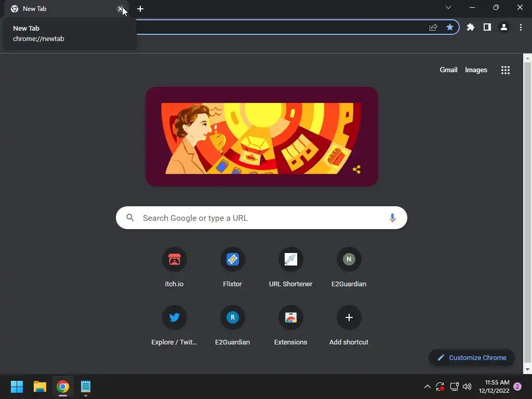Screen dimensions: 532x399
Task: Open the Windows Start menu
Action: [x=17, y=387]
